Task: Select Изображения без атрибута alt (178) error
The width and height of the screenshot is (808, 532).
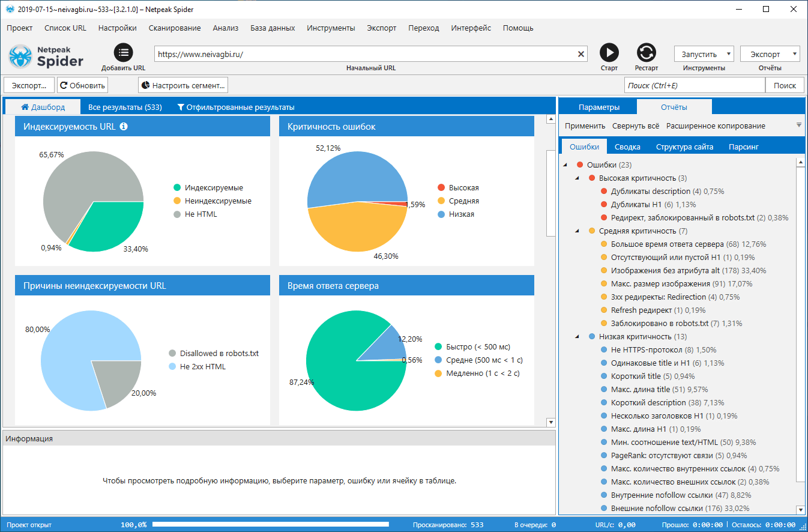Action: pos(681,271)
